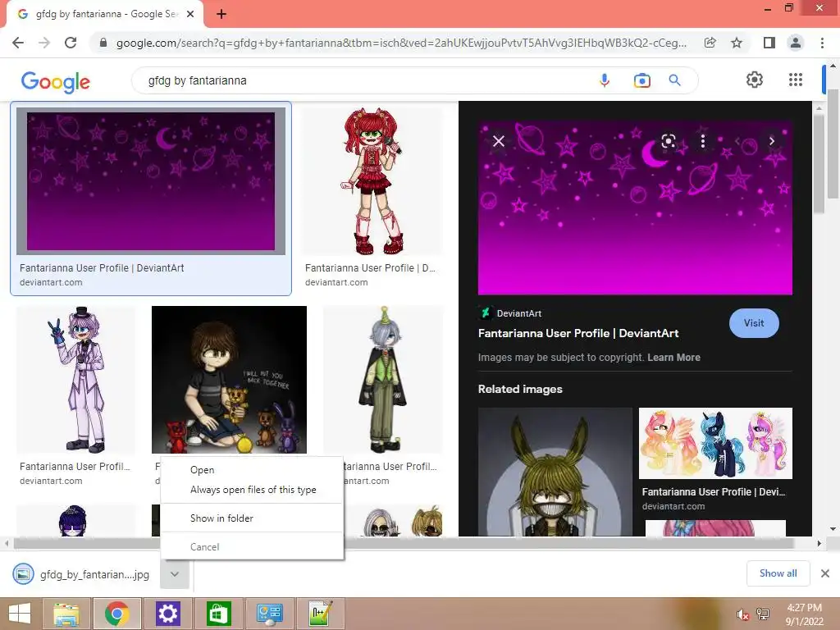Close the image preview panel

coord(499,141)
